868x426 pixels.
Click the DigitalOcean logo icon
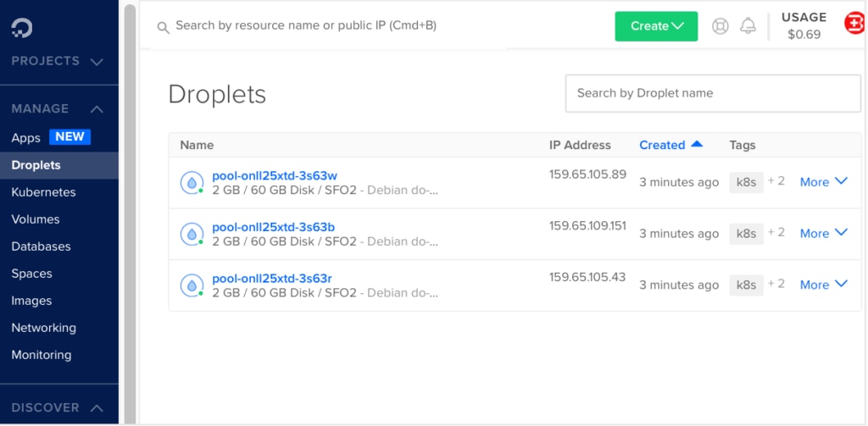click(x=21, y=28)
